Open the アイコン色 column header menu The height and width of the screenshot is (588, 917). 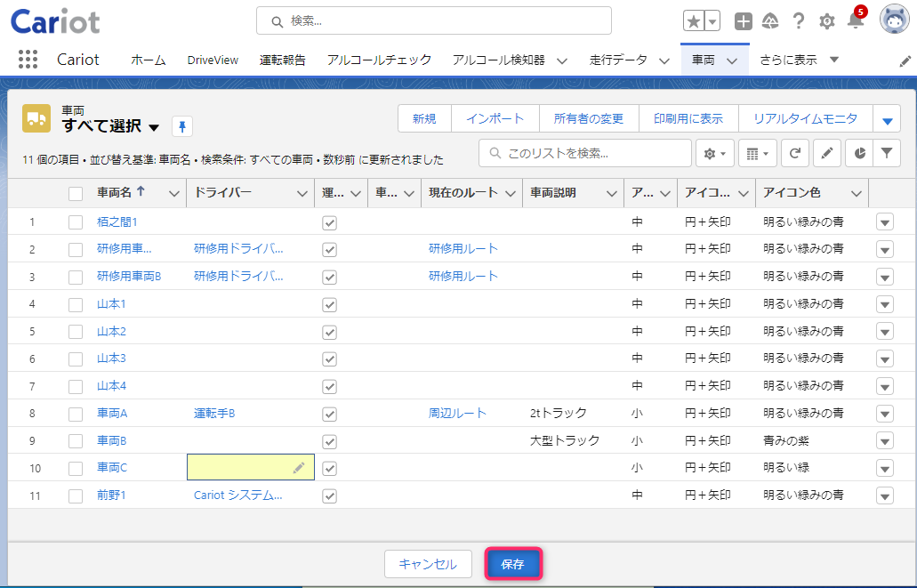[x=857, y=194]
